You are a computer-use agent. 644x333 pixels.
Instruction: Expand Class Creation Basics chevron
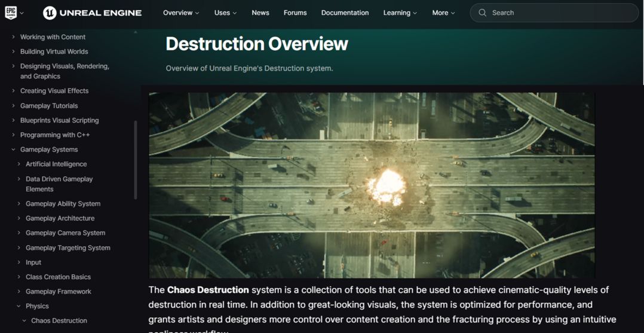[19, 277]
